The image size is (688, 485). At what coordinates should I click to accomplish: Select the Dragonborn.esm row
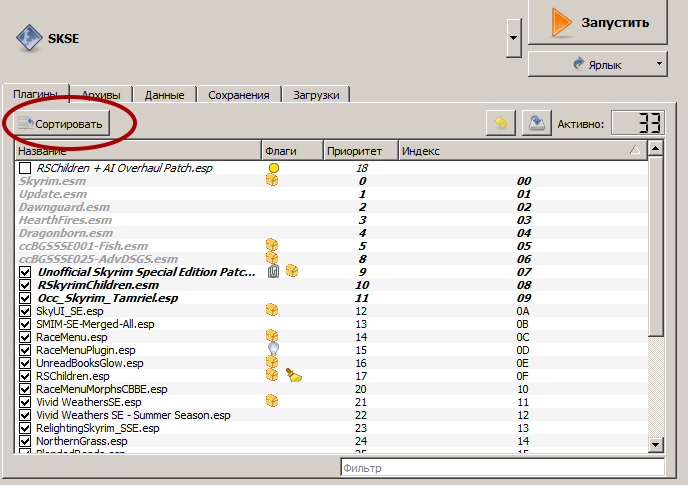pos(331,233)
